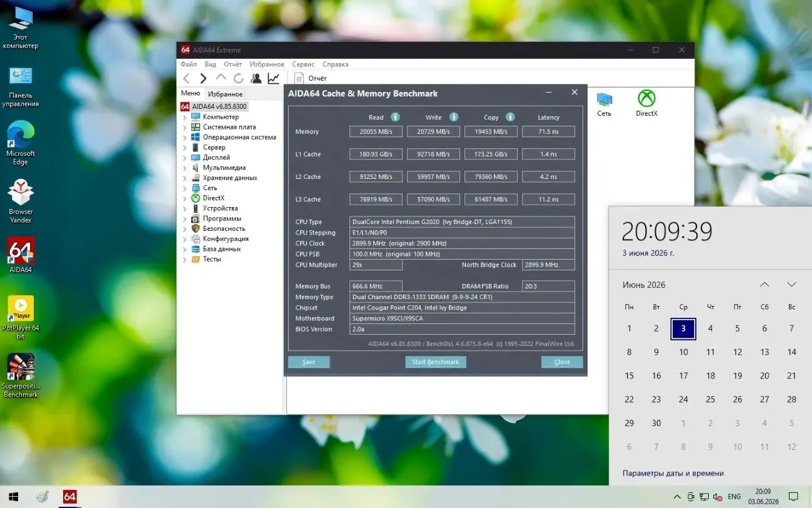Open the Этот компьютер desktop icon

pos(21,28)
